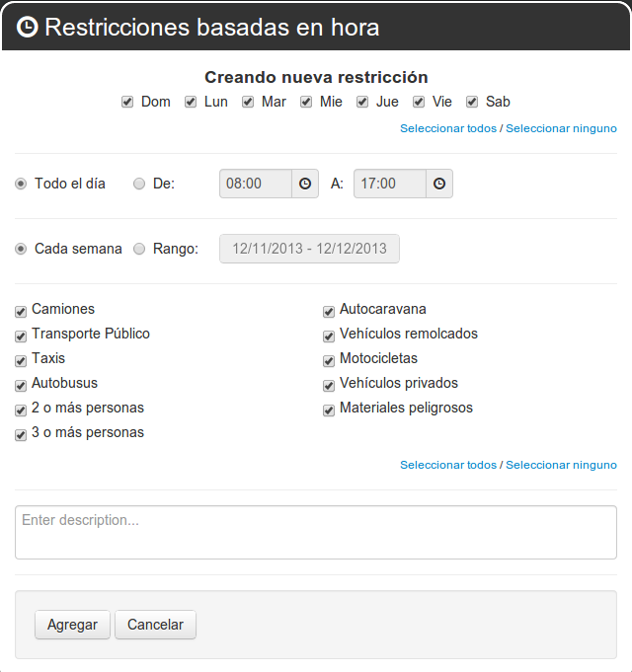Viewport: 632px width, 672px height.
Task: Open the date range picker 12/11/2013 - 12/12/2013
Action: [x=309, y=249]
